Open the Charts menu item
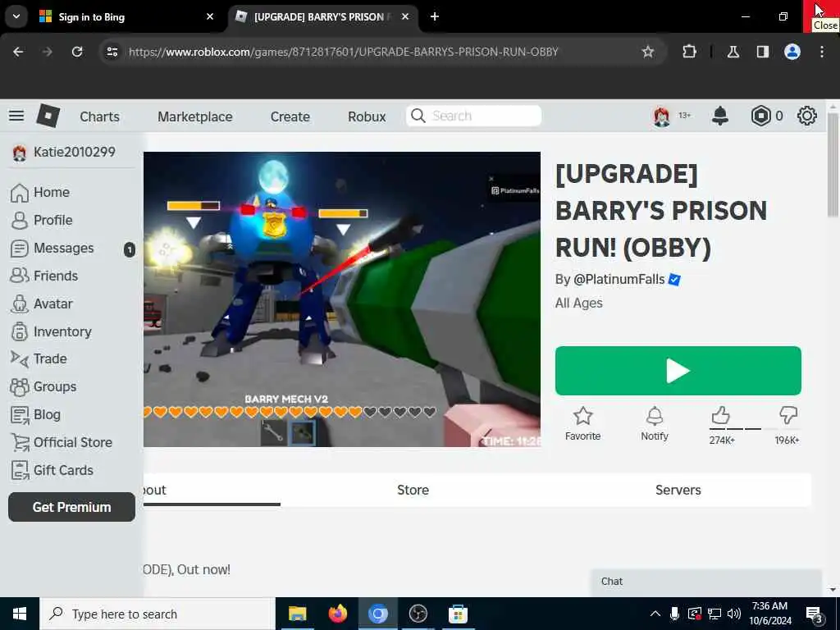 tap(99, 116)
